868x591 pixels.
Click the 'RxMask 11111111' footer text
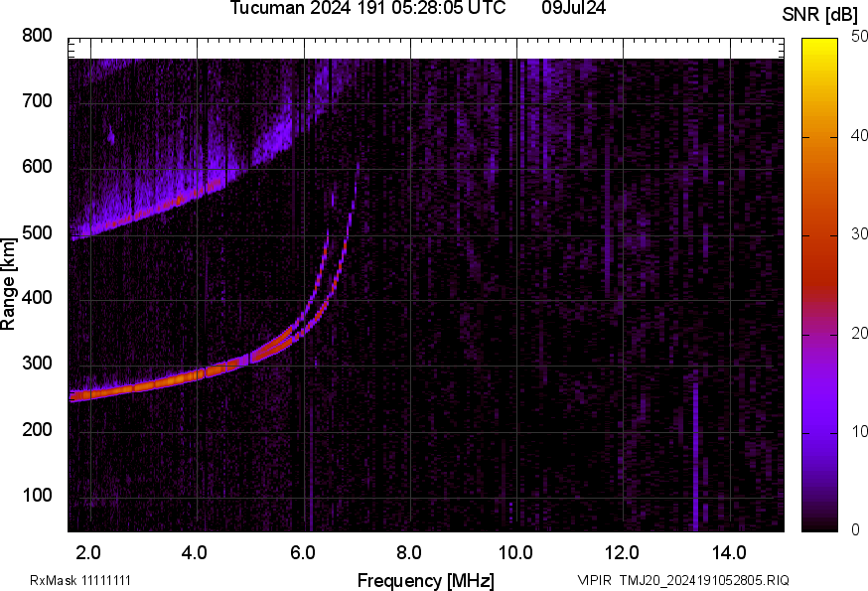[x=80, y=580]
